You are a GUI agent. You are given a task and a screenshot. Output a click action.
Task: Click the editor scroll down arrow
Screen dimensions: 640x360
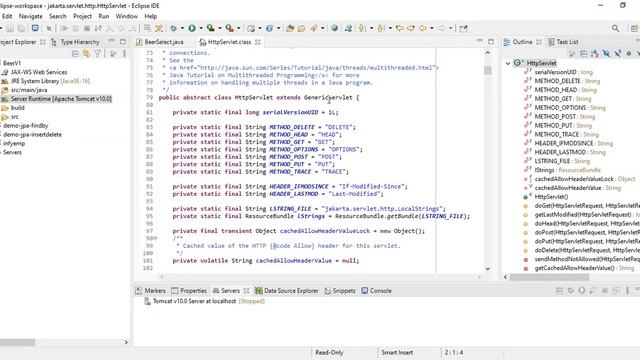tap(487, 269)
